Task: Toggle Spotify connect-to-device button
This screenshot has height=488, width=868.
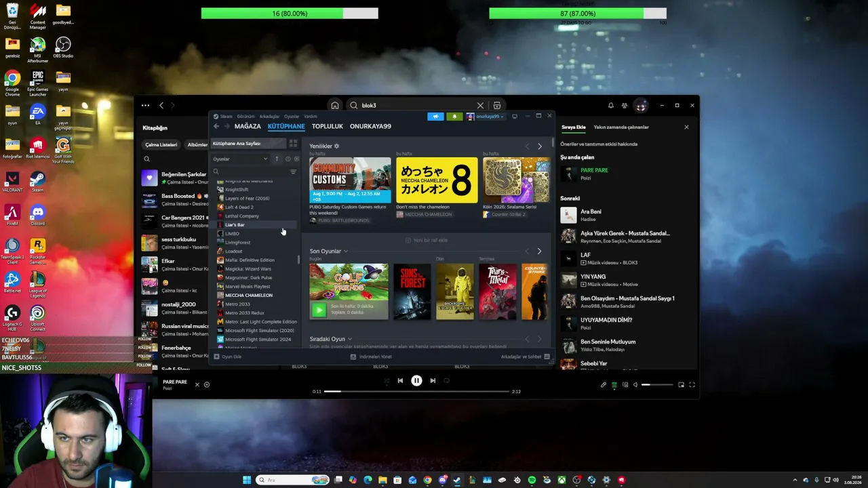Action: click(x=625, y=385)
